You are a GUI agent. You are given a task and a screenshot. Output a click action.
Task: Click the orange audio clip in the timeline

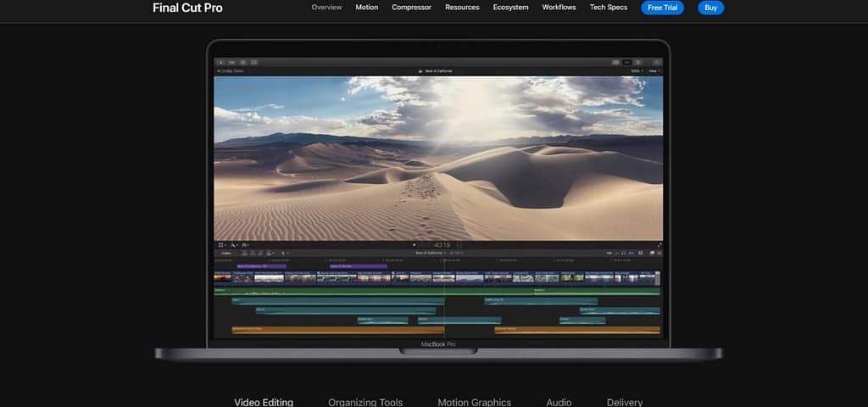coord(339,330)
